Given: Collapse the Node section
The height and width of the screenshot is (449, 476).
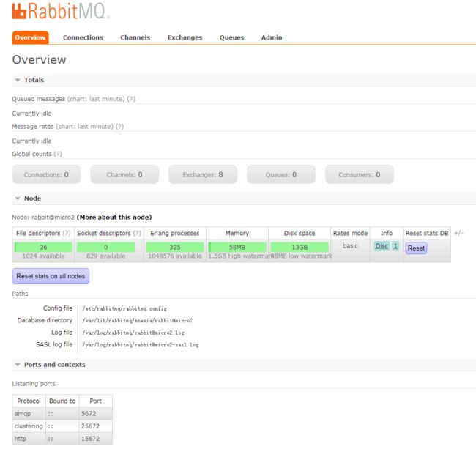Looking at the screenshot, I should (29, 198).
